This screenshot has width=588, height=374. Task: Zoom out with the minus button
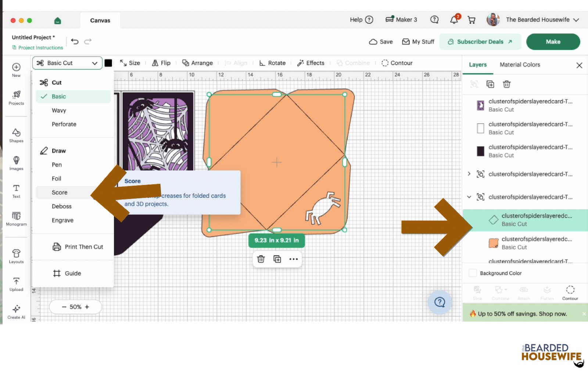tap(64, 307)
